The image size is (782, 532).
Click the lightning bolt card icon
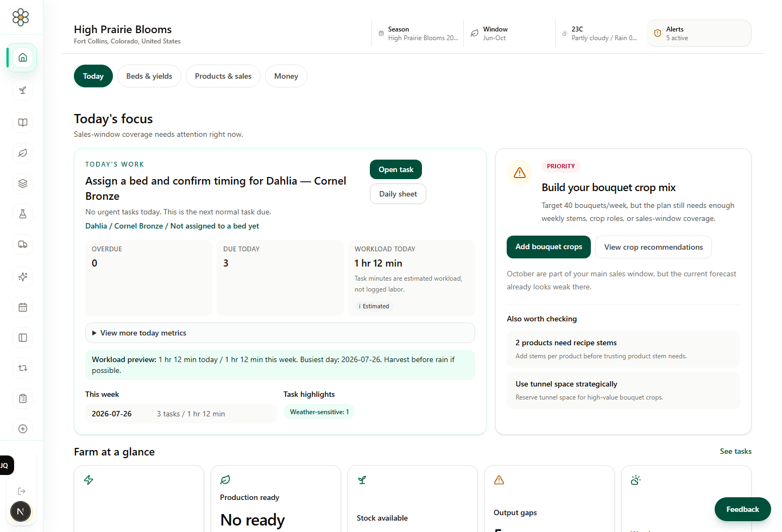(x=89, y=480)
